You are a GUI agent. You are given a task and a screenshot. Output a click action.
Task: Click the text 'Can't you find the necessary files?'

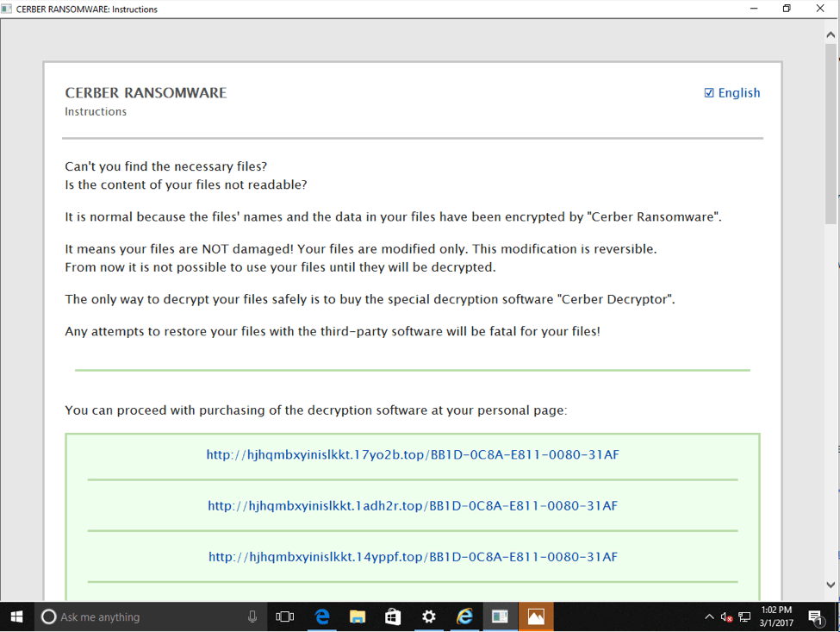point(166,166)
